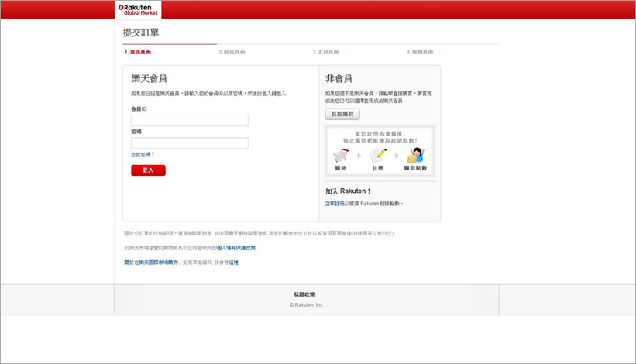The width and height of the screenshot is (636, 364).
Task: Click the Rakuten Global Market logo
Action: [138, 9]
